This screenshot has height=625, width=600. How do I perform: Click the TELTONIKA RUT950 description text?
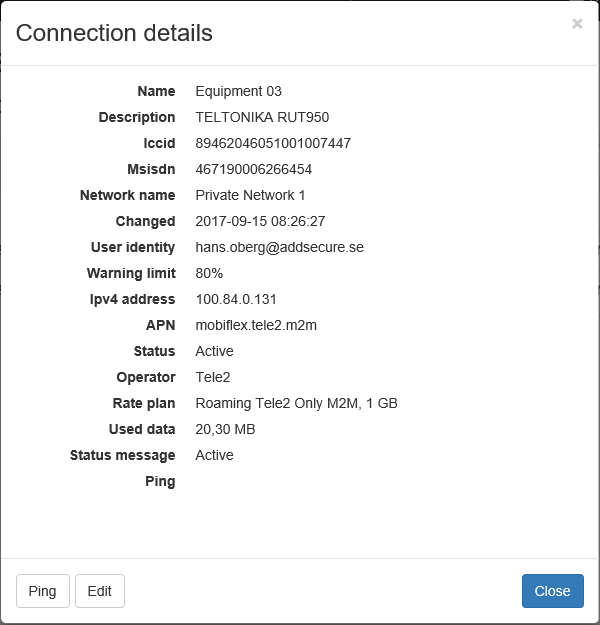click(262, 117)
